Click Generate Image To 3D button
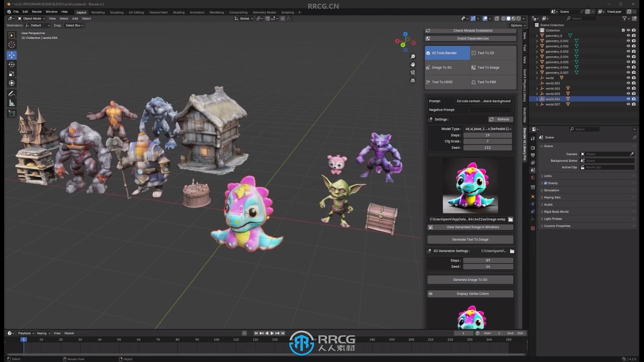The height and width of the screenshot is (362, 644). (470, 279)
